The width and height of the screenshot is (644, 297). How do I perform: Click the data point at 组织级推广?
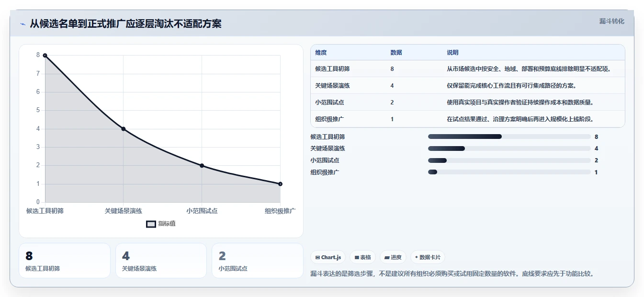click(280, 184)
